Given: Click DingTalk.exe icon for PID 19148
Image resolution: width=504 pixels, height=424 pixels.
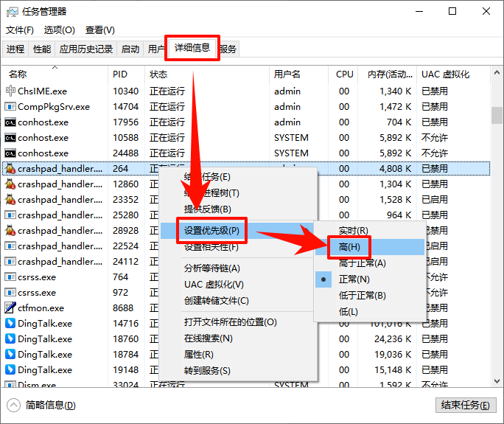Looking at the screenshot, I should pyautogui.click(x=10, y=369).
